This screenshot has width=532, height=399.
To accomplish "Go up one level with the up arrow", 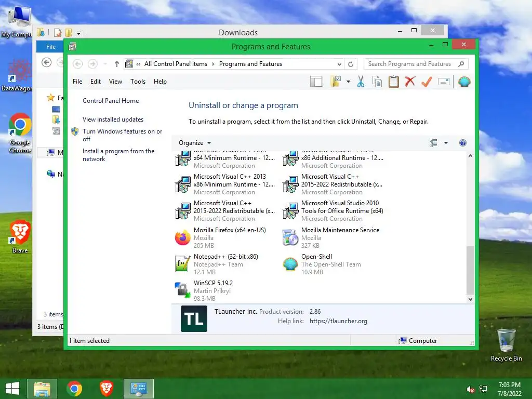I will [x=117, y=64].
